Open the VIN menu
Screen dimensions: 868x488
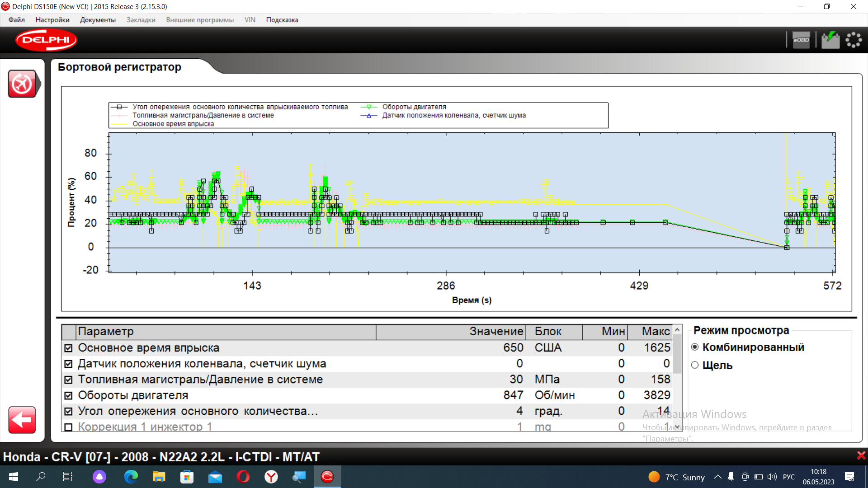[250, 20]
